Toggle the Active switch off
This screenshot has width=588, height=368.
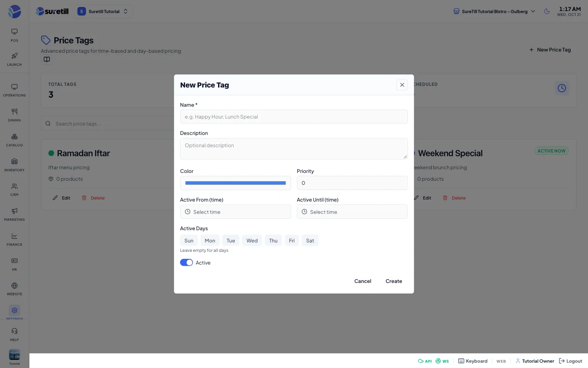(x=187, y=263)
